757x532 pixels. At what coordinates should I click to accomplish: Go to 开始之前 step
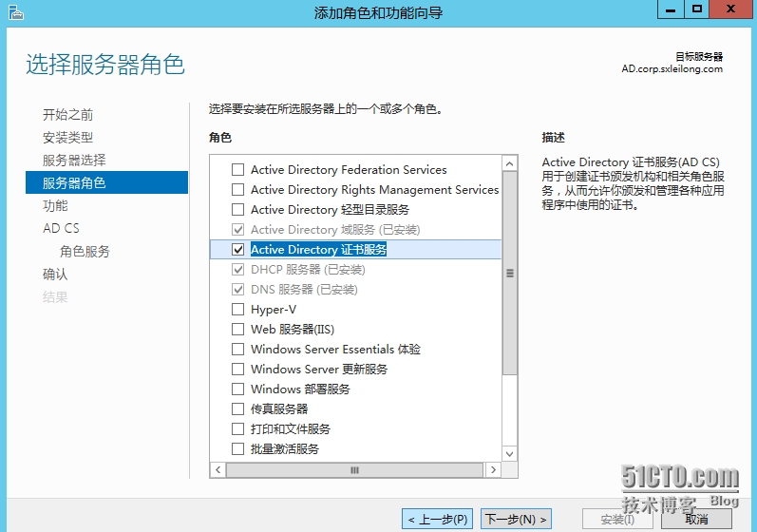68,114
